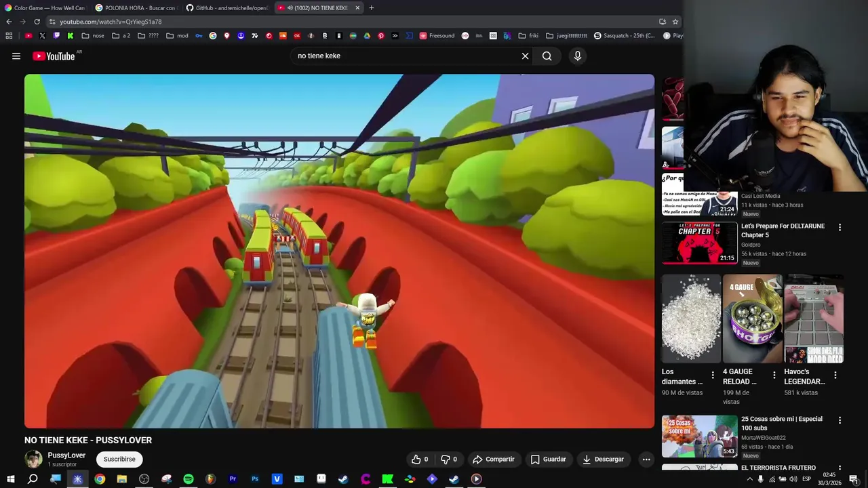868x488 pixels.
Task: Open options for 'Los diamantes' short
Action: pos(712,375)
